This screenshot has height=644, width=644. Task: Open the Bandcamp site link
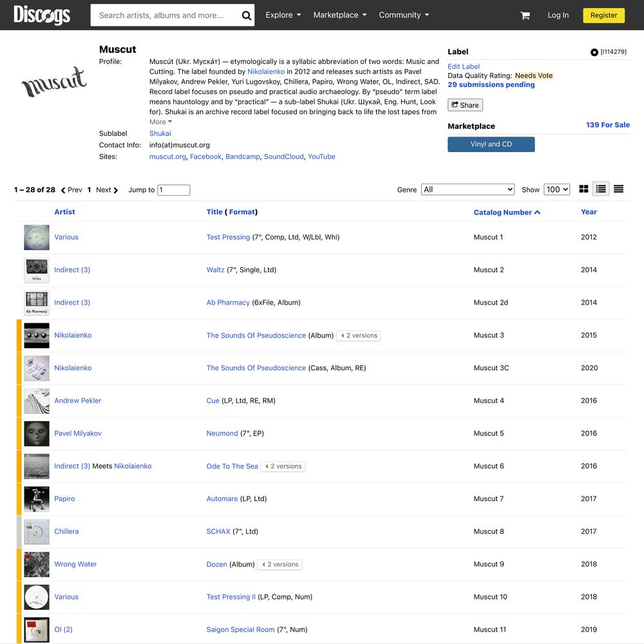coord(243,156)
